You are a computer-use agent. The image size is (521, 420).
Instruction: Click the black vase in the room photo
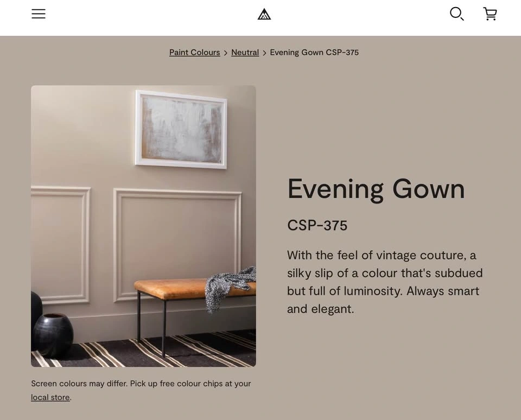(x=53, y=335)
